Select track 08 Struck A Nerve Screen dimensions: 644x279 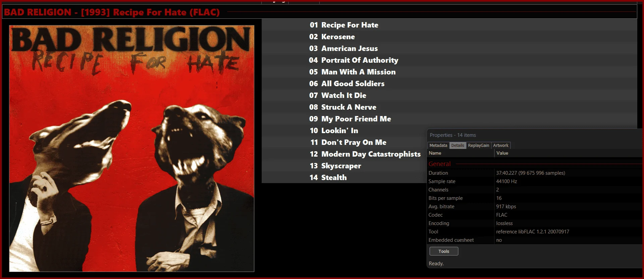coord(449,107)
